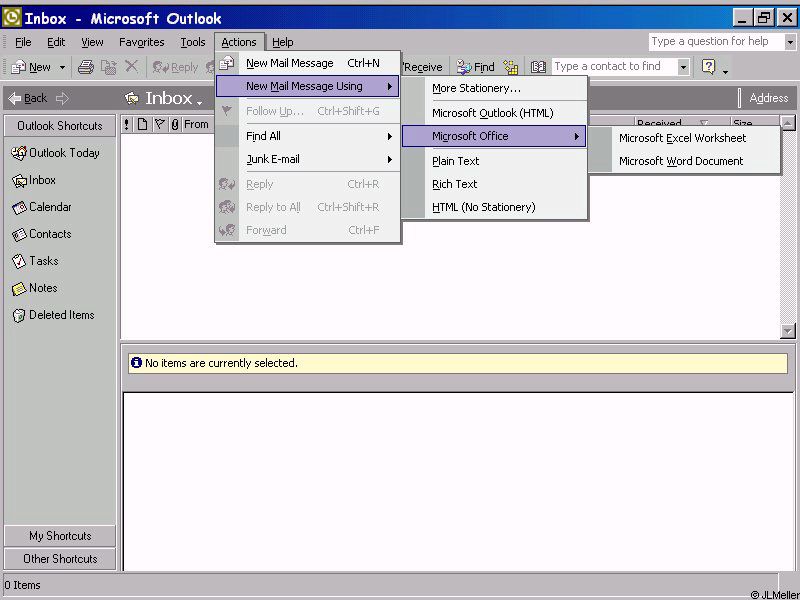Click the Outlook icon in title bar

point(11,18)
